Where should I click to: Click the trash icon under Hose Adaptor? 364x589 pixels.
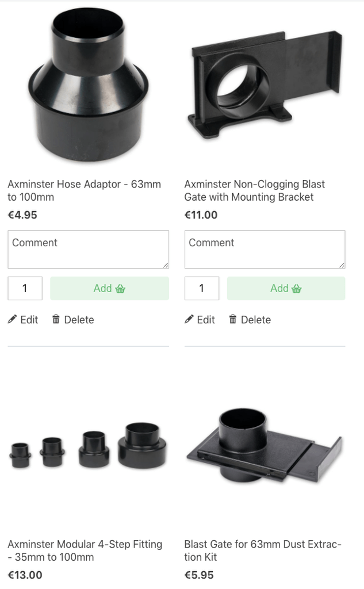[x=56, y=319]
